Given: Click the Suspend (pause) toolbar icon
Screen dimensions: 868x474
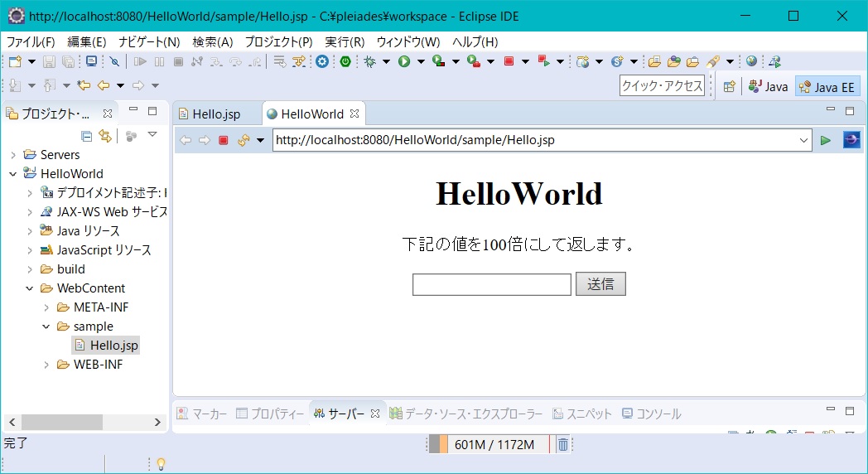Looking at the screenshot, I should pyautogui.click(x=159, y=61).
